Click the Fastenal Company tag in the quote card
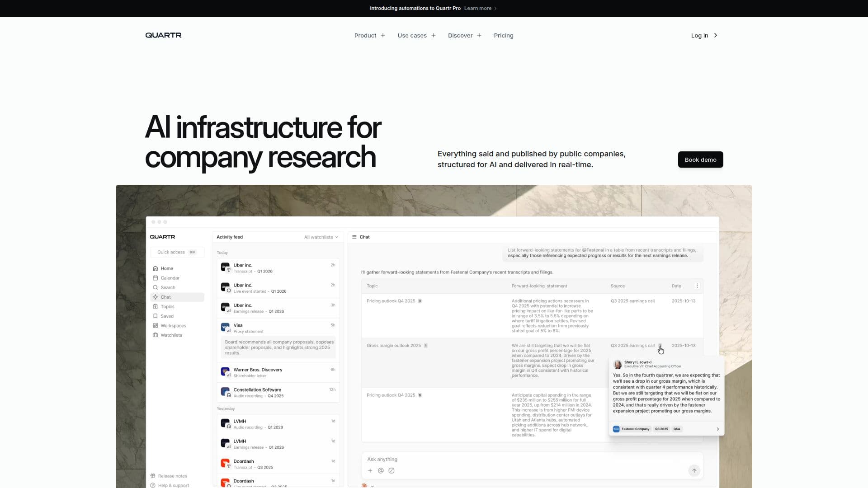This screenshot has width=868, height=488. click(x=632, y=429)
